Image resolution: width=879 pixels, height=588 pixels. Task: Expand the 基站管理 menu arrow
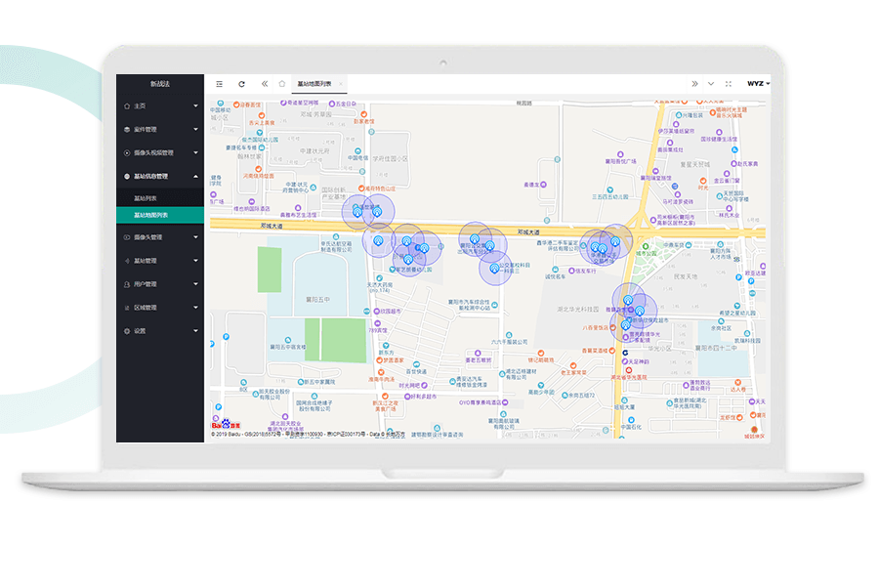pos(195,261)
